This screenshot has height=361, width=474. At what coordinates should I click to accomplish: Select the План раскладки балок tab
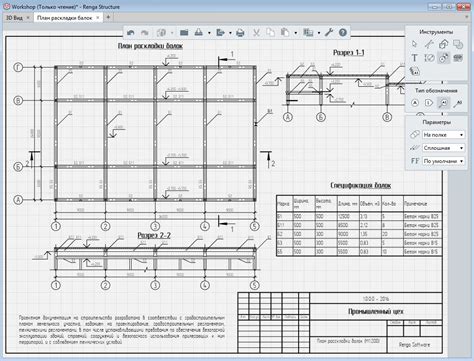(65, 18)
